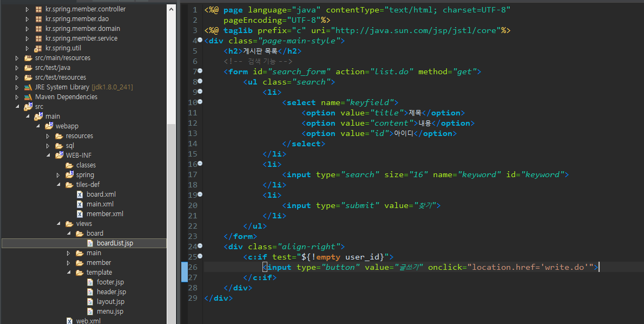
Task: Open the main.xml file icon
Action: pos(80,204)
